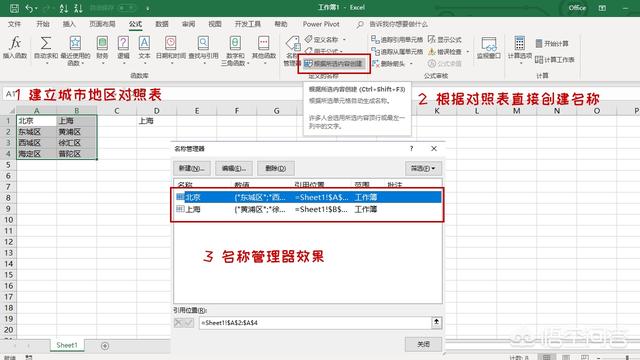This screenshot has width=640, height=360.
Task: Click the add new sheet plus icon
Action: pos(105,346)
